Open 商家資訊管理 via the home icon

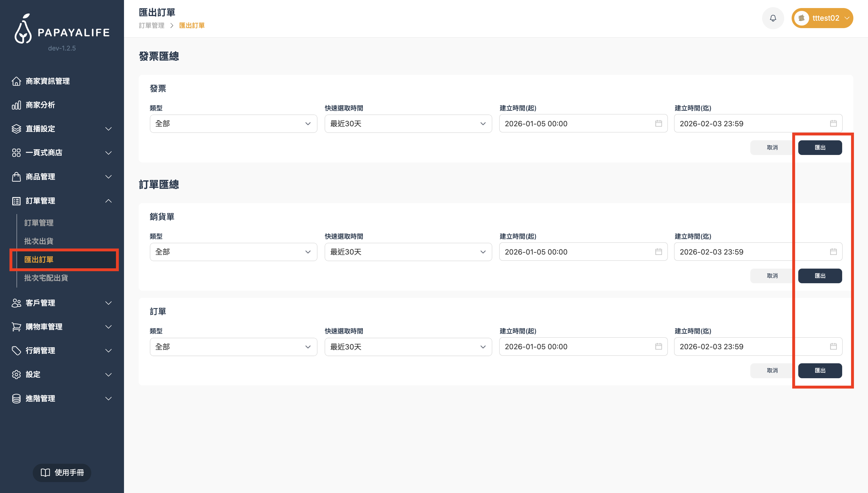[x=16, y=81]
